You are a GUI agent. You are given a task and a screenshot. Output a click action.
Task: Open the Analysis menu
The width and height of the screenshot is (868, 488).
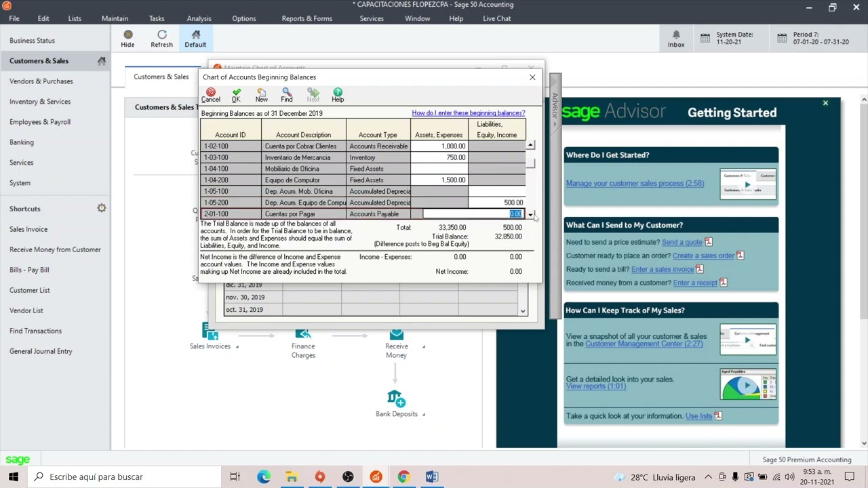pyautogui.click(x=199, y=18)
